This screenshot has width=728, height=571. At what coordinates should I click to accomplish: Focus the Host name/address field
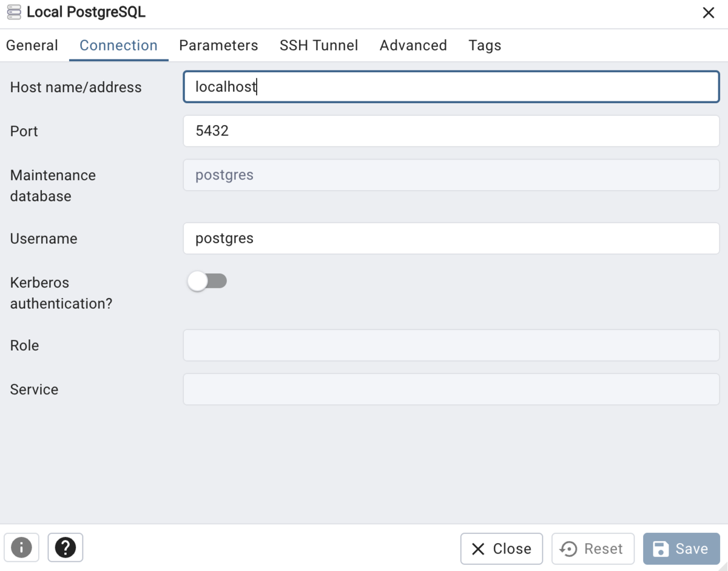451,87
